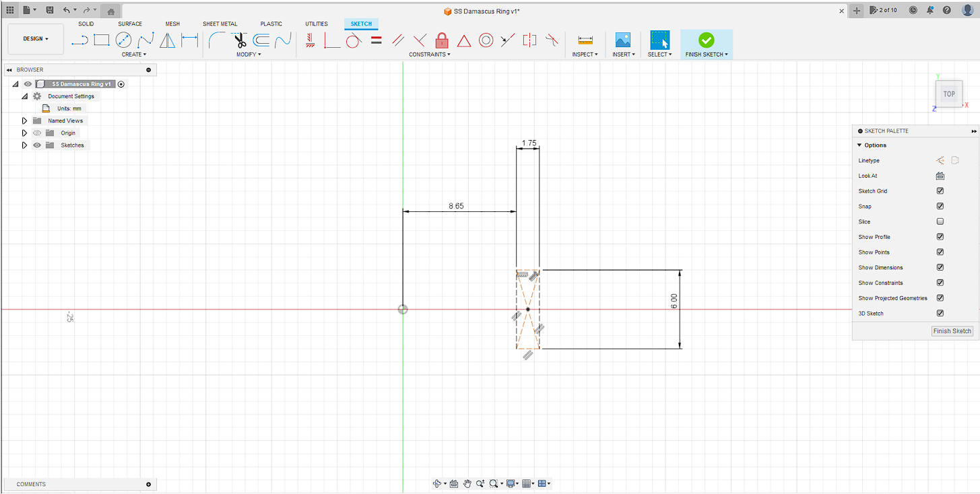Enable the Slice checkbox
Screen dimensions: 980x494
(940, 221)
